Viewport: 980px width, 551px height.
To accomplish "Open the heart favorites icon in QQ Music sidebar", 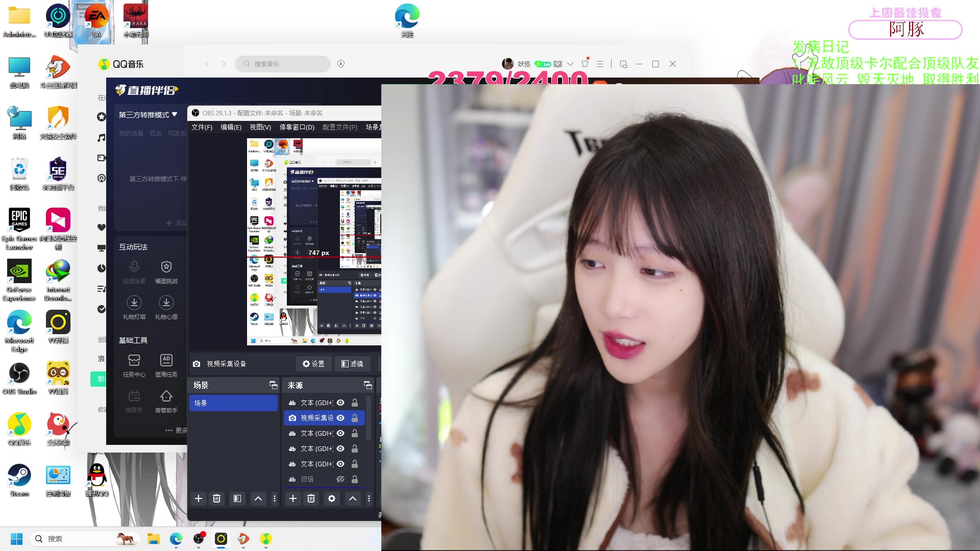I will pyautogui.click(x=101, y=228).
